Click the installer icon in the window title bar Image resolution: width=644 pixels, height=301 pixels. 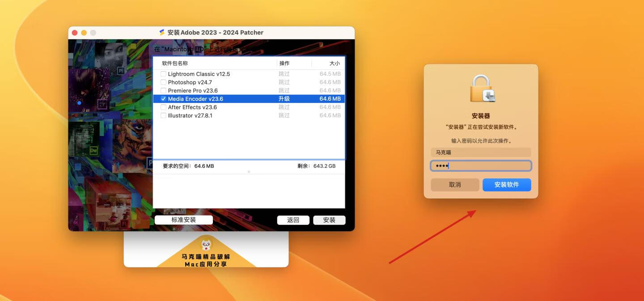click(161, 32)
